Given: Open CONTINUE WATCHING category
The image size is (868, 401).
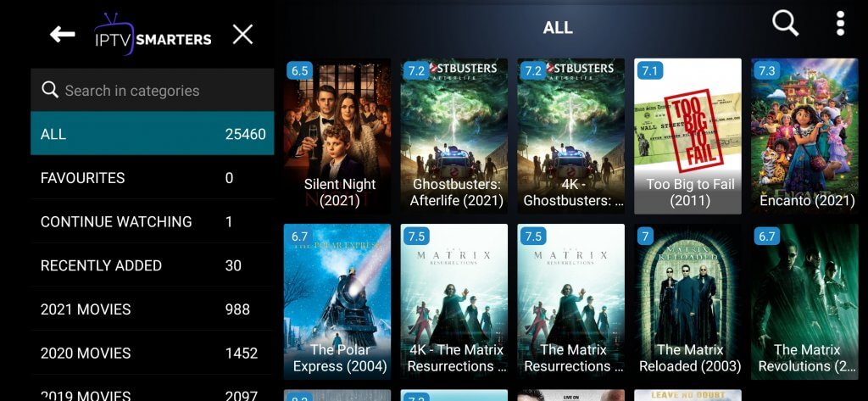Looking at the screenshot, I should [153, 221].
